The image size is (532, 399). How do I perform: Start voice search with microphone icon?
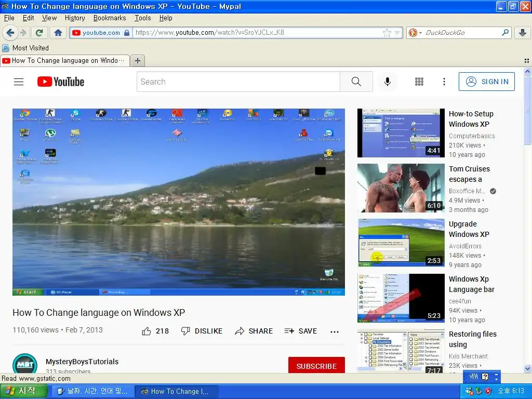tap(388, 82)
